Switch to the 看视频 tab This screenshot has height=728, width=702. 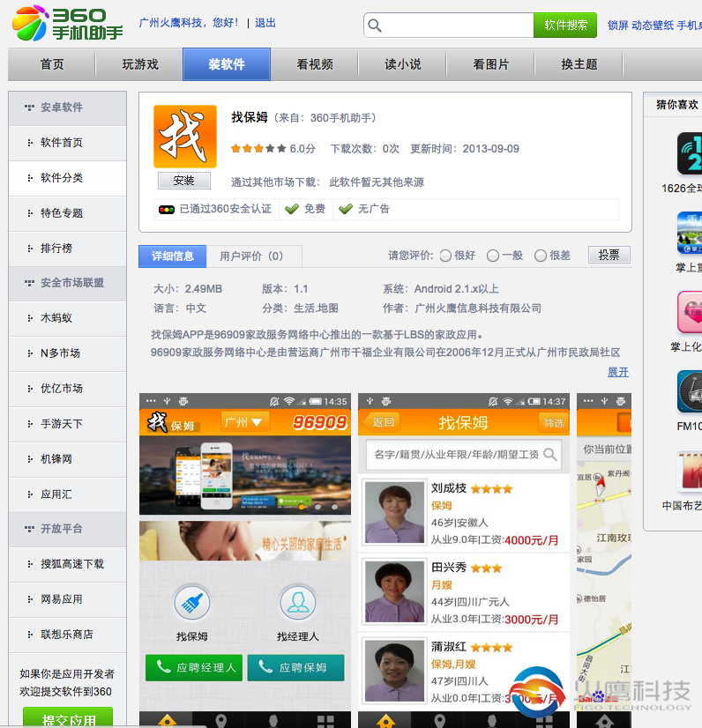coord(315,64)
